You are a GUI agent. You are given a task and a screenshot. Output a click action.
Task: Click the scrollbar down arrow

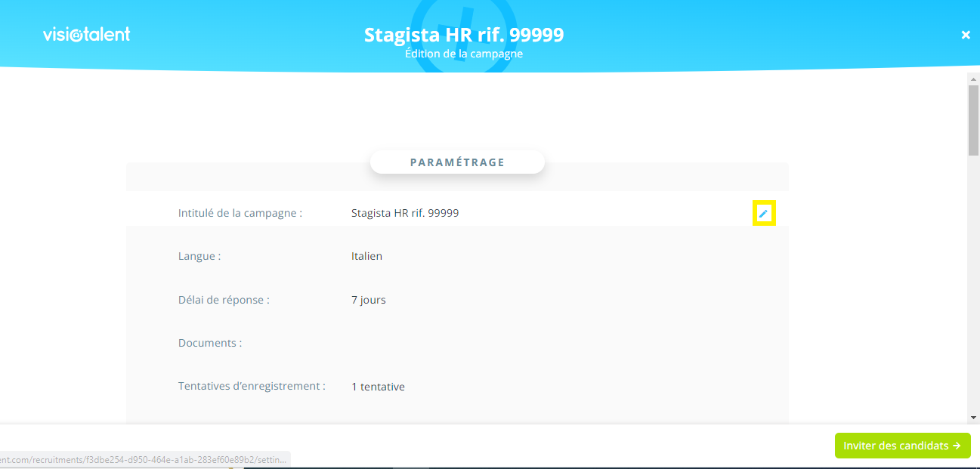(973, 417)
